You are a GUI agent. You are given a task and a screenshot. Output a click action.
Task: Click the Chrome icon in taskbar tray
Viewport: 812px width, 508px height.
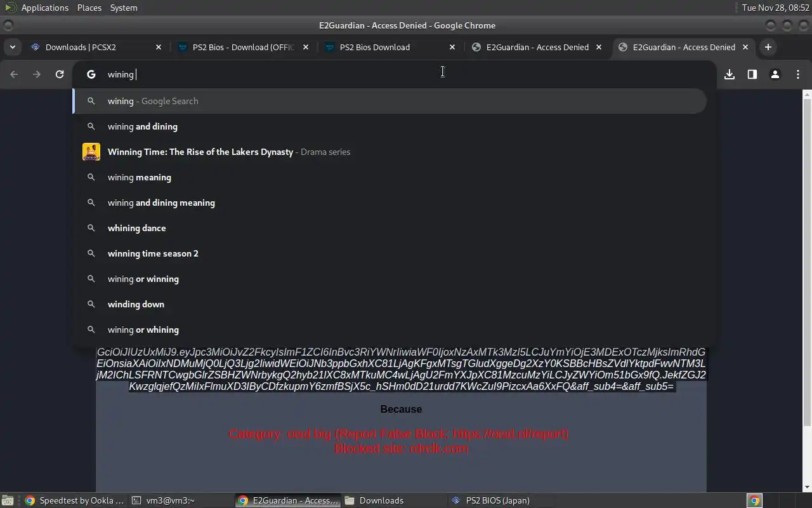754,500
